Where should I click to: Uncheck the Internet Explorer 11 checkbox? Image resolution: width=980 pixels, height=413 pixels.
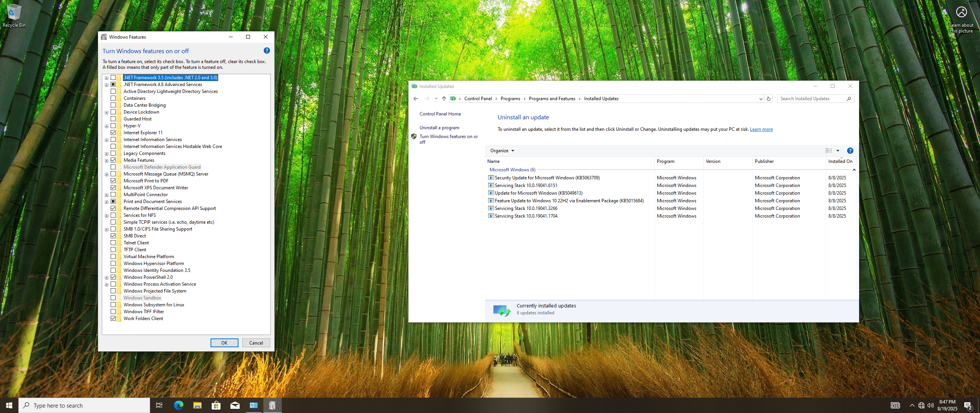click(x=113, y=133)
